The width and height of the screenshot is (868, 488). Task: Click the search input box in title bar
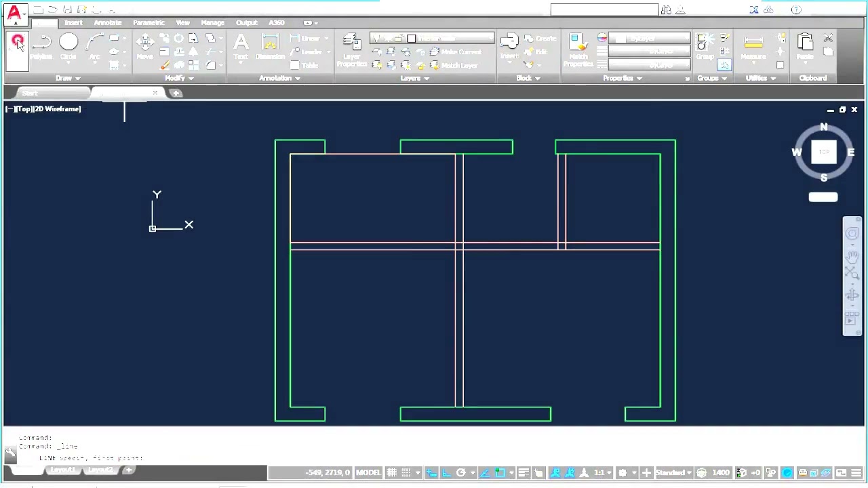coord(604,9)
